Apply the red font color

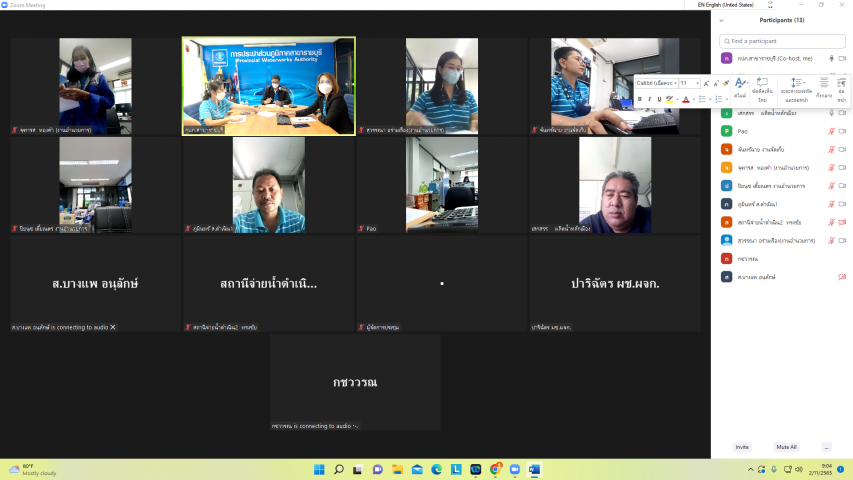point(686,99)
